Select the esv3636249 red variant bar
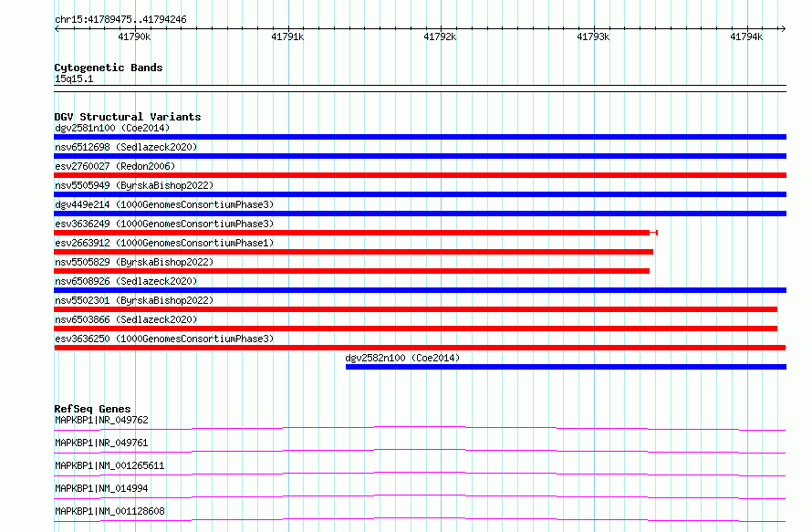This screenshot has height=532, width=812. click(x=356, y=233)
